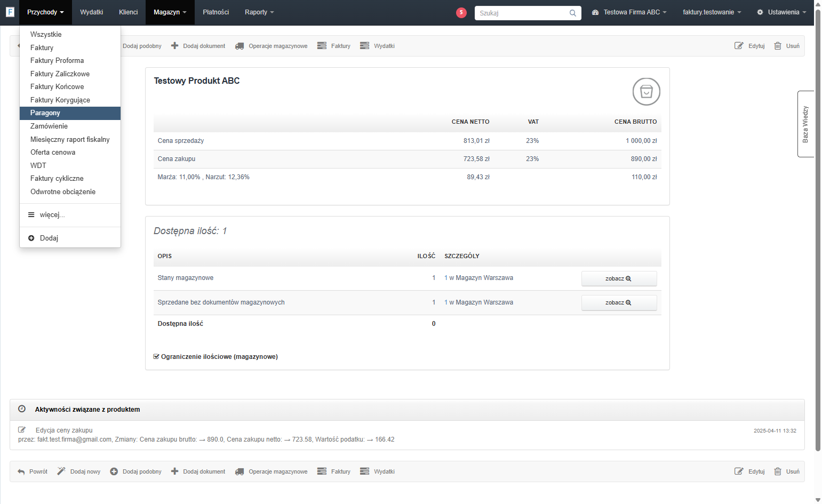This screenshot has width=822, height=504.
Task: Click Dodaj at the bottom of the Przychody menu
Action: (x=70, y=238)
